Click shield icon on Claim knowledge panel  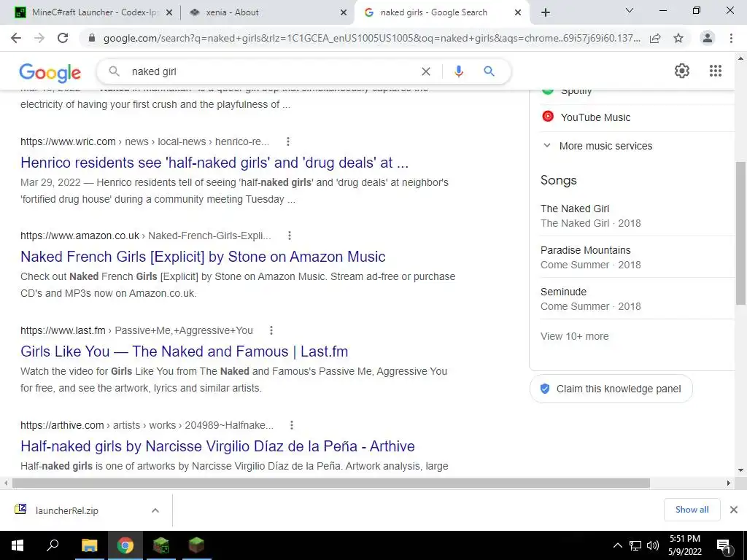point(545,389)
